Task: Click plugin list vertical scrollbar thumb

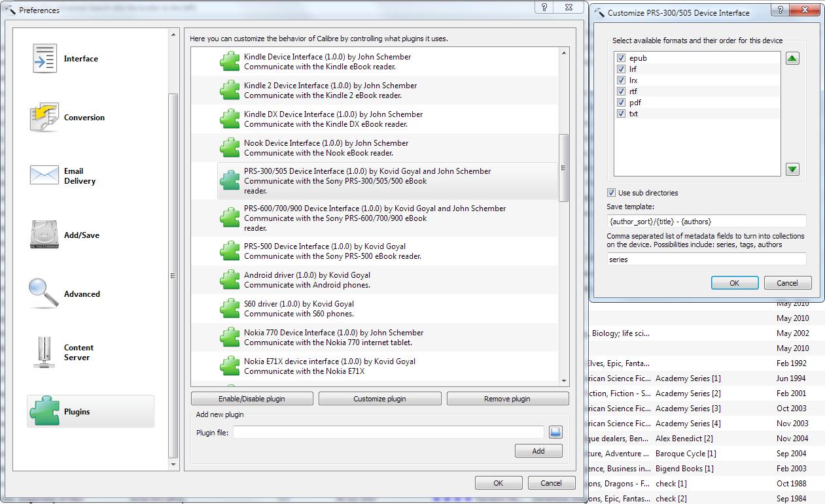Action: coord(564,168)
